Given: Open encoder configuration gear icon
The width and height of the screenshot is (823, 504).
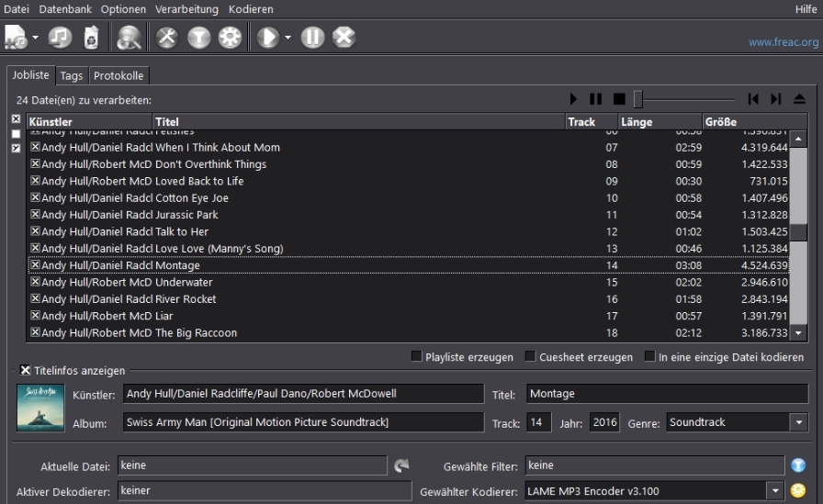Looking at the screenshot, I should click(230, 38).
